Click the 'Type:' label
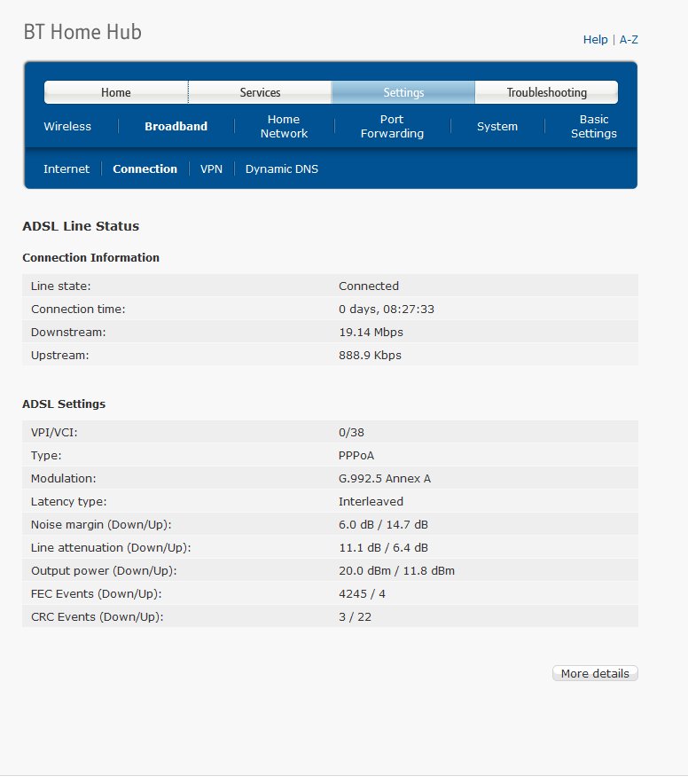This screenshot has width=688, height=784. (46, 456)
